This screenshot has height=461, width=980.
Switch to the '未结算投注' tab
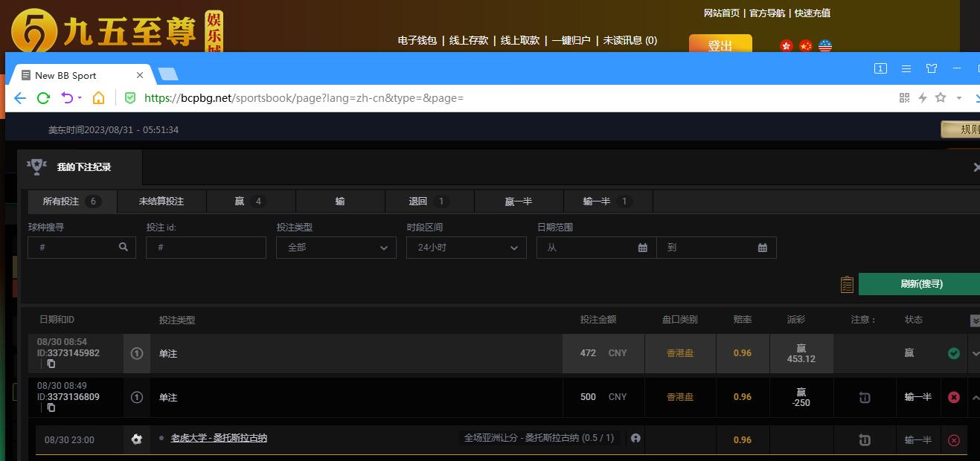click(x=161, y=202)
